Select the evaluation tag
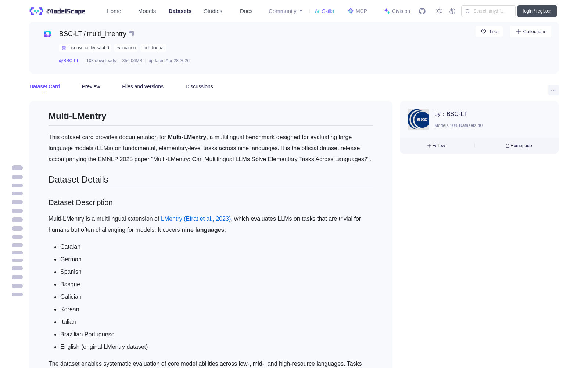Viewport: 588px width, 368px height. point(126,48)
